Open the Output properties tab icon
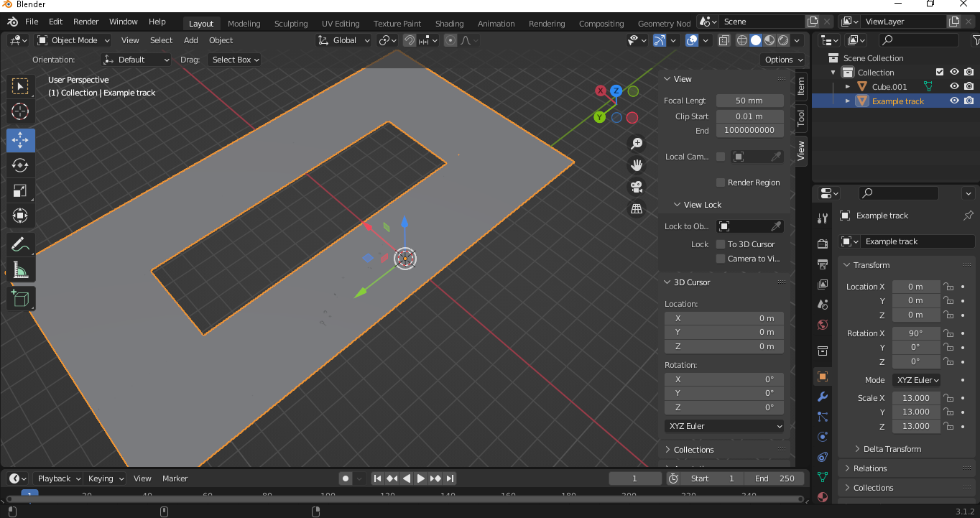The height and width of the screenshot is (518, 980). click(x=823, y=264)
